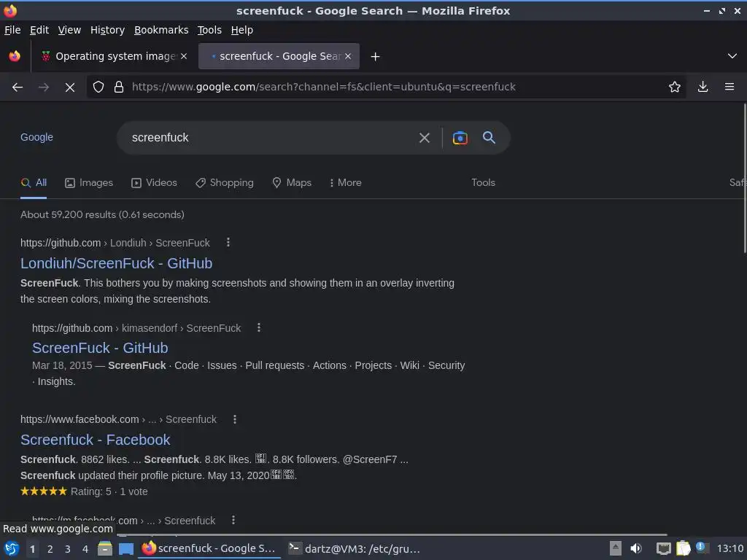This screenshot has height=560, width=747.
Task: Open Londiuh/ScreenFuck - GitHub link
Action: coord(116,263)
